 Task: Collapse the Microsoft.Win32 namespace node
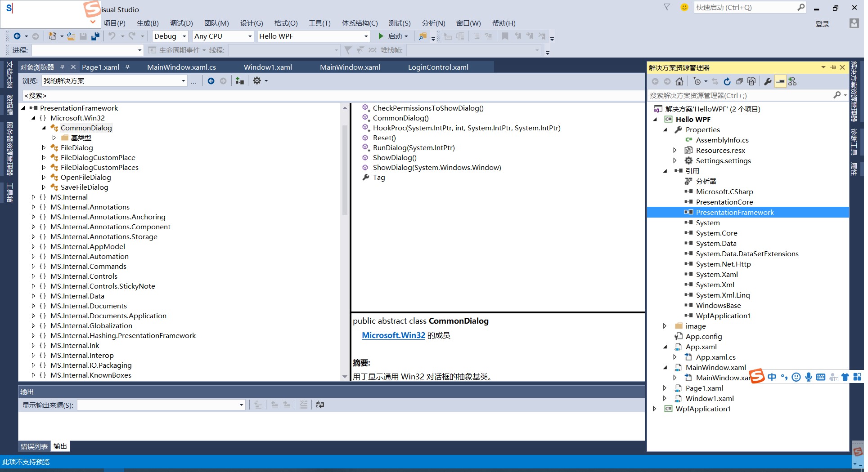pyautogui.click(x=33, y=118)
